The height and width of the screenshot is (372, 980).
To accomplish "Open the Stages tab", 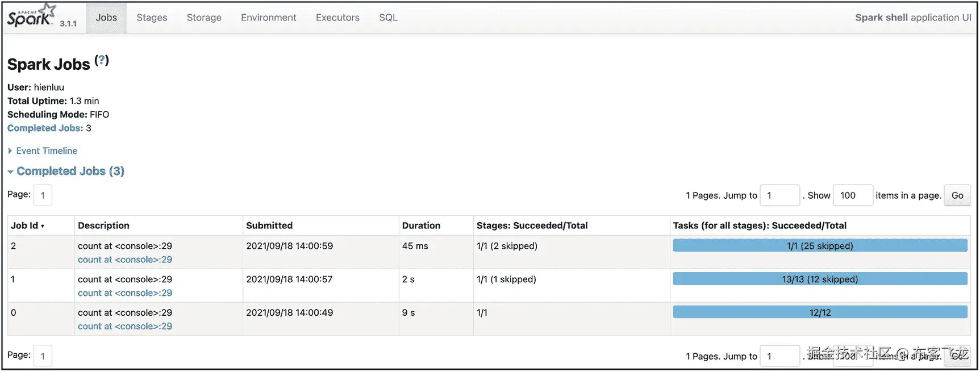I will click(x=152, y=18).
